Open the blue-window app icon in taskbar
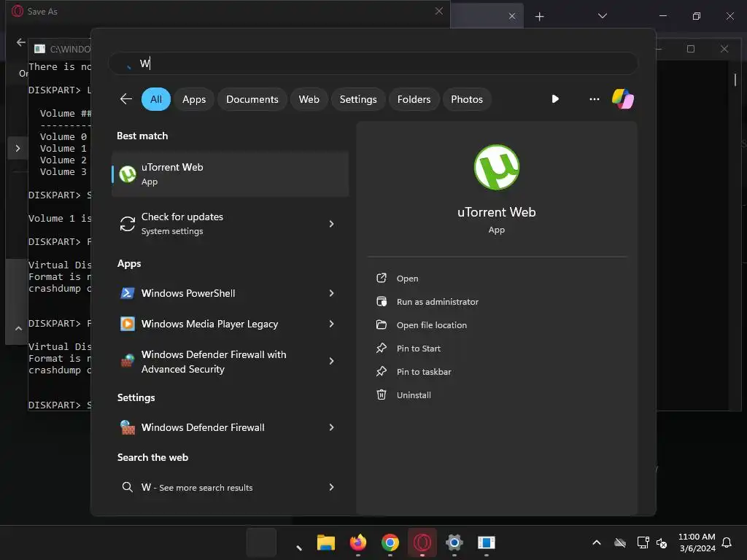Viewport: 747px width, 560px height. point(487,542)
